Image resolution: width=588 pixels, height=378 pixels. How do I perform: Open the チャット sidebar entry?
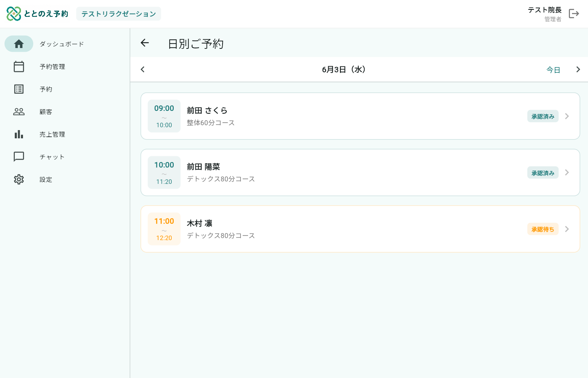coord(65,157)
